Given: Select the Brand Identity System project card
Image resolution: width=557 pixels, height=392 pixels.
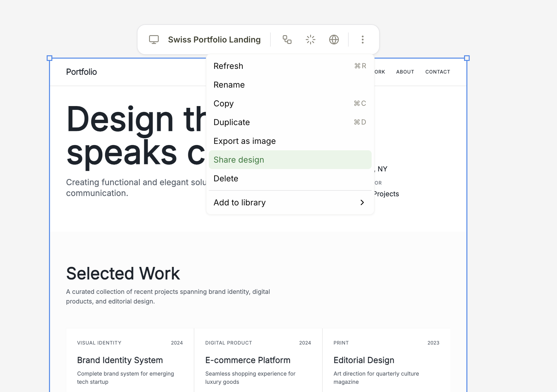Looking at the screenshot, I should click(x=120, y=360).
